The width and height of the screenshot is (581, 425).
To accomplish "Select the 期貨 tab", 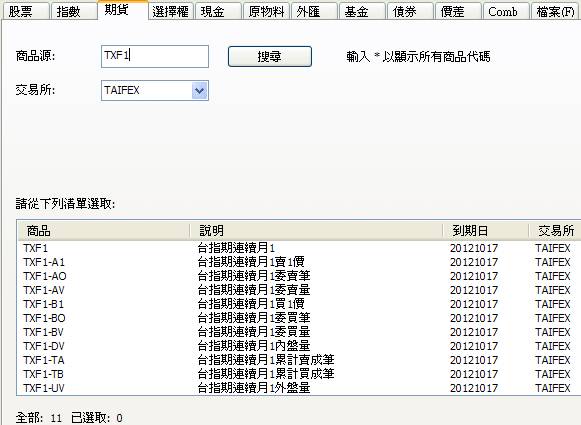I will (x=123, y=10).
